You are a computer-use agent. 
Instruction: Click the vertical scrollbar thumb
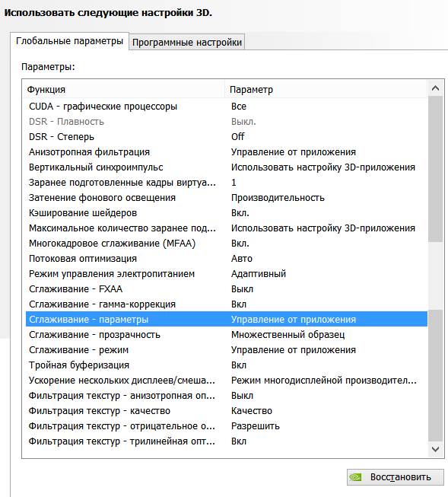tap(435, 169)
